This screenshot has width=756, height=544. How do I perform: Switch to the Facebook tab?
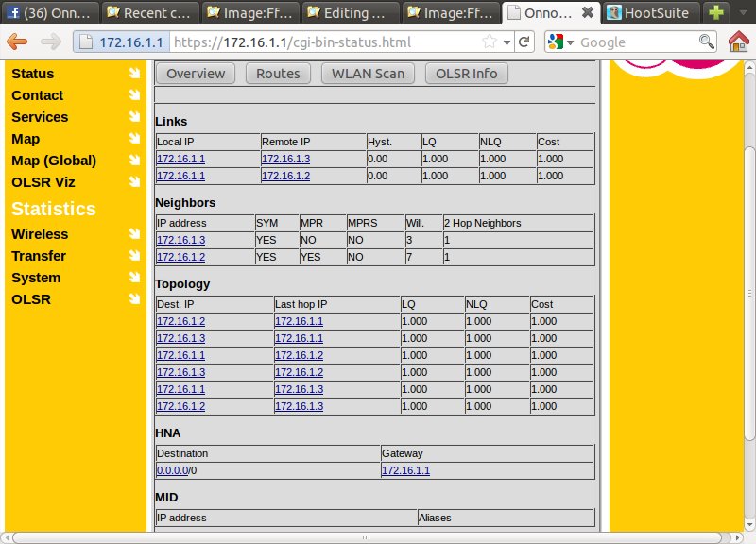[49, 13]
